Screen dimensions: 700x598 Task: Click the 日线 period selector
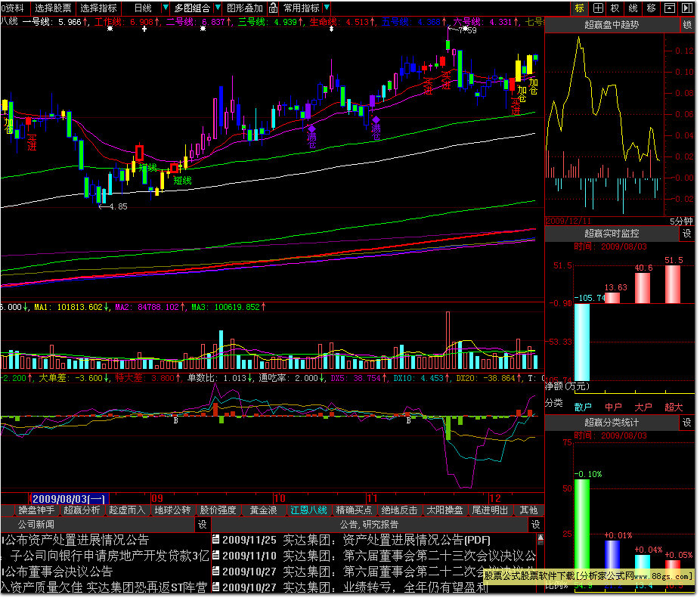tap(144, 8)
